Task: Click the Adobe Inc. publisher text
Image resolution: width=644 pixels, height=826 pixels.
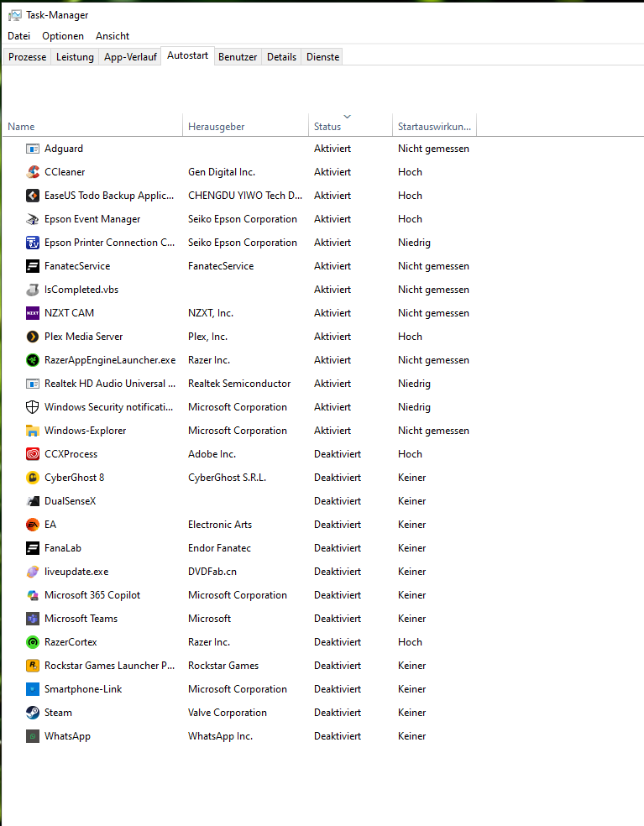Action: (x=212, y=454)
